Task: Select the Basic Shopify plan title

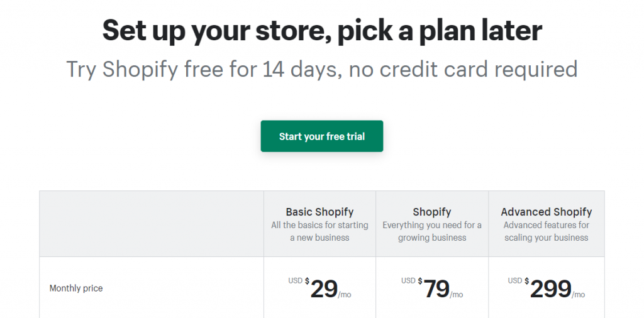Action: pos(319,212)
